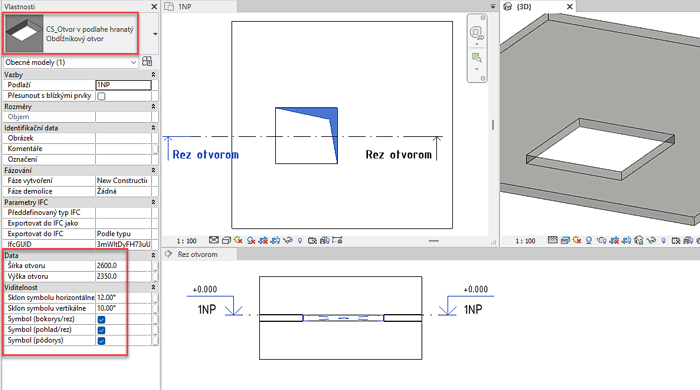This screenshot has height=390, width=700.
Task: Click Zoom Region icon in navigation bar
Action: 476,58
